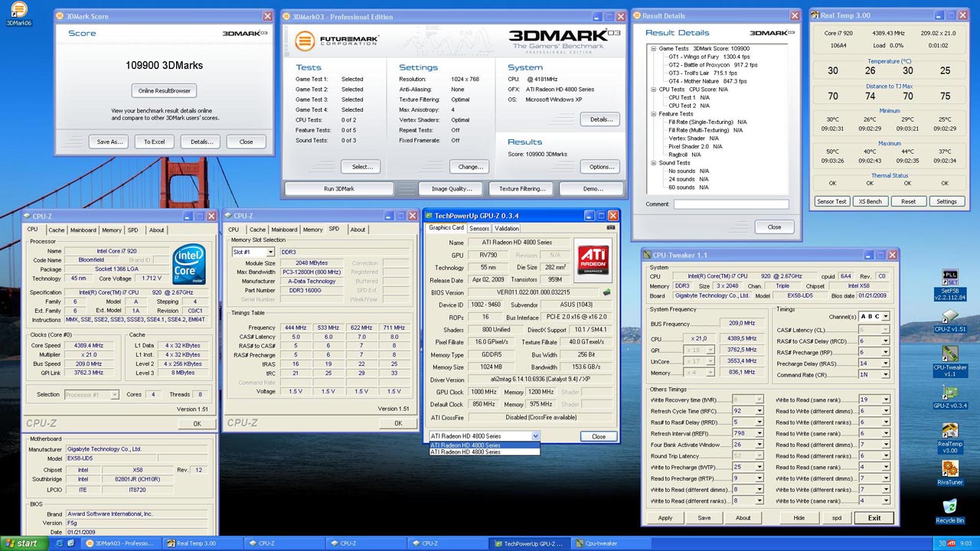This screenshot has height=551, width=980.
Task: Activate TechPowerUp GPU-Z taskbar button
Action: [531, 543]
